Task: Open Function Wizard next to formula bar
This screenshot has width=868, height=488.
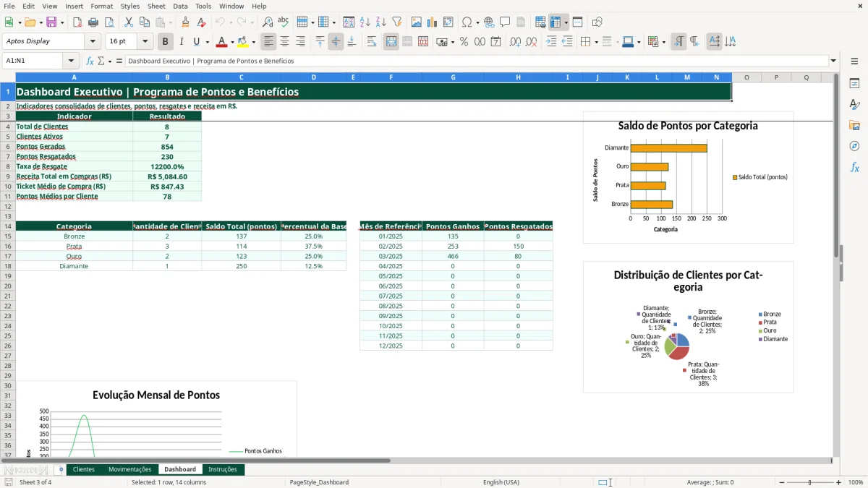Action: (x=90, y=61)
